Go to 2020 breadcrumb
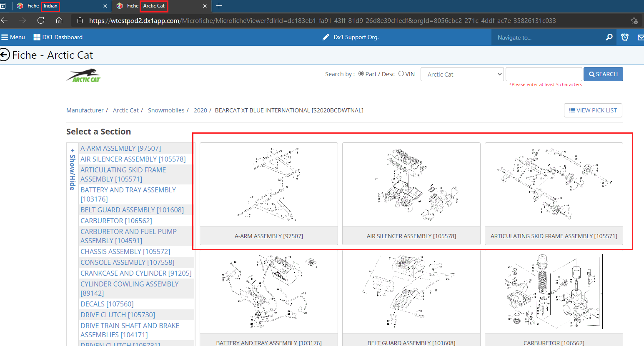The width and height of the screenshot is (644, 346). 200,110
